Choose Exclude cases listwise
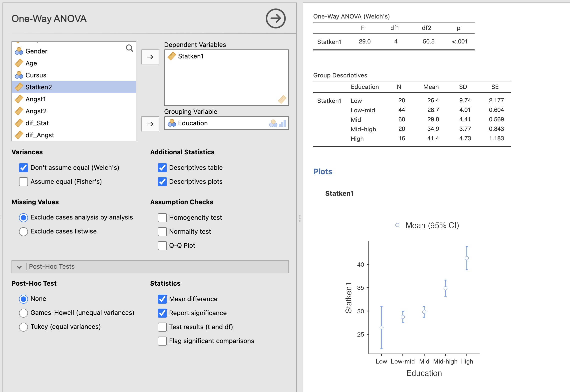Screen dimensions: 570x392 (x=23, y=231)
